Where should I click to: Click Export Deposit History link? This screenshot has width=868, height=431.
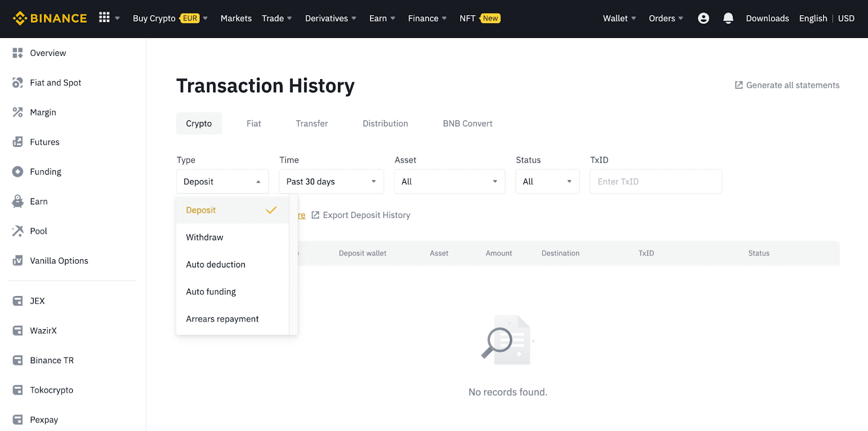click(x=361, y=215)
